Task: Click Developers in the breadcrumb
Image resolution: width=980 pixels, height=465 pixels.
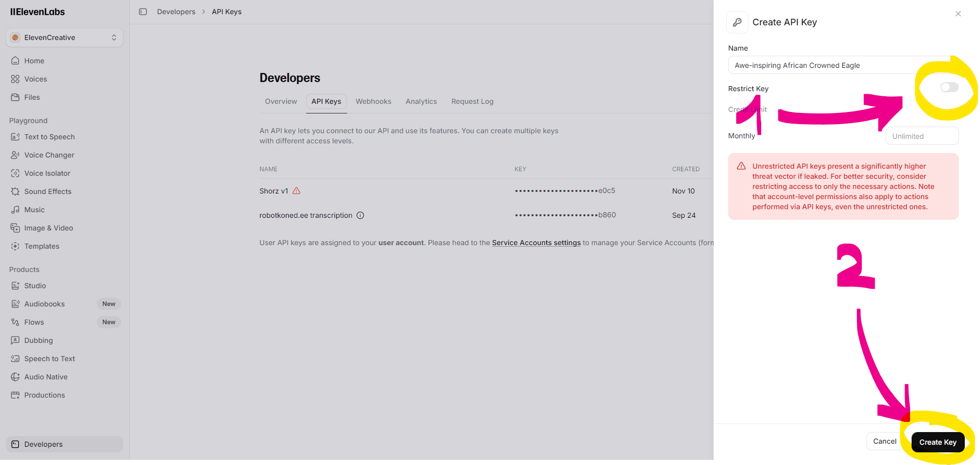Action: click(x=176, y=12)
